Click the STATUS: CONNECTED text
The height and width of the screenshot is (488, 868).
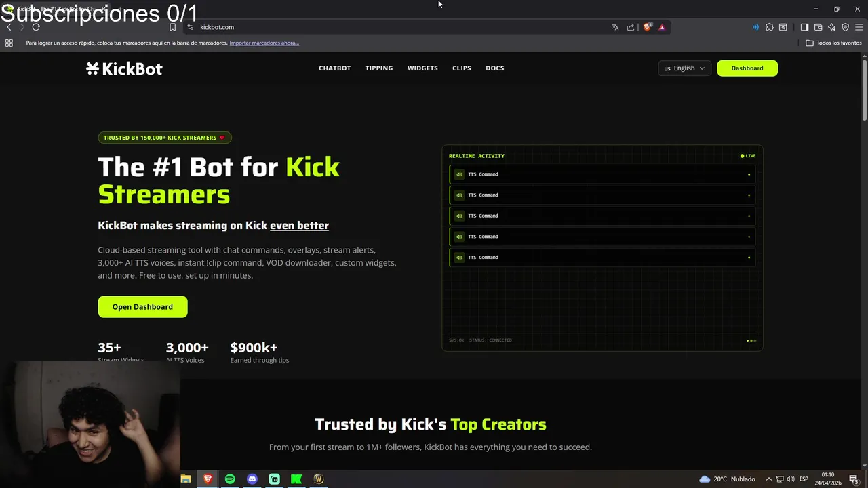(x=490, y=340)
